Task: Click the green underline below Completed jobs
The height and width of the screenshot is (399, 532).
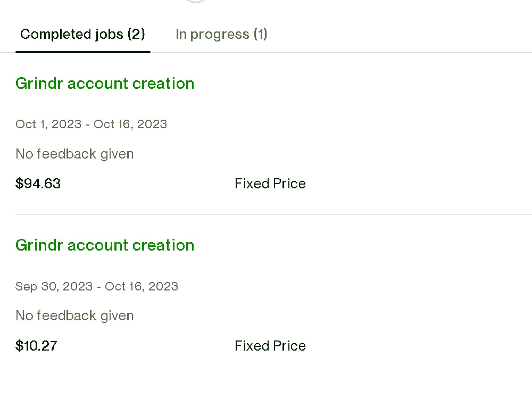Action: (x=82, y=52)
